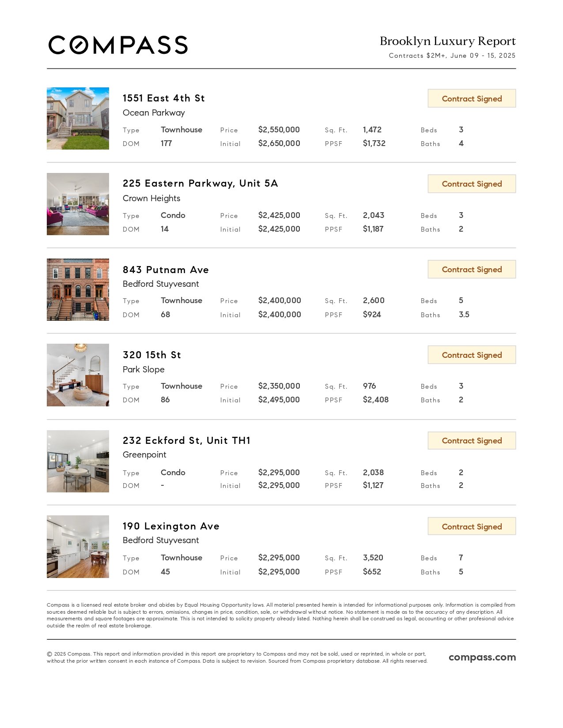Select the 225 Eastern Parkway, Unit 5A title
563x728 pixels.
pos(200,184)
